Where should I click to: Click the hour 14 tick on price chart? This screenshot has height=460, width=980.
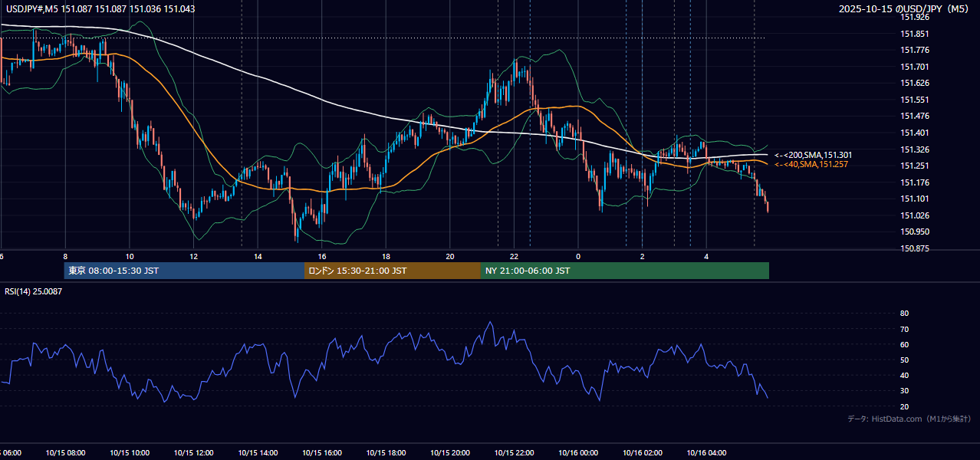pos(258,256)
